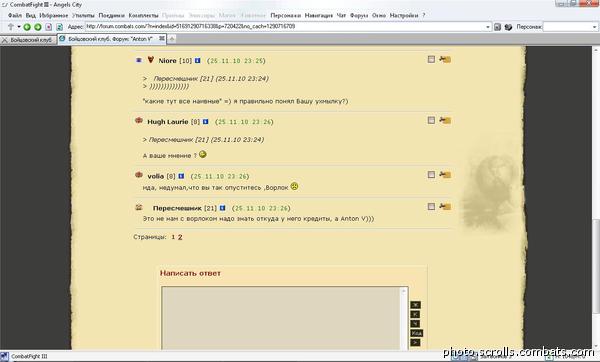The image size is (600, 362).
Task: Open info icon next to Пересмешник [21]
Action: (222, 208)
